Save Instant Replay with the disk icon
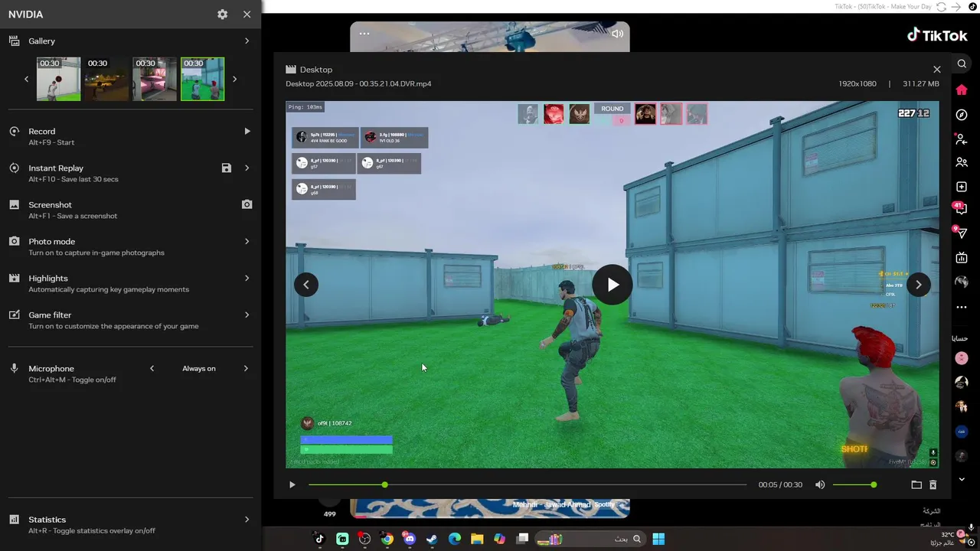 (227, 168)
